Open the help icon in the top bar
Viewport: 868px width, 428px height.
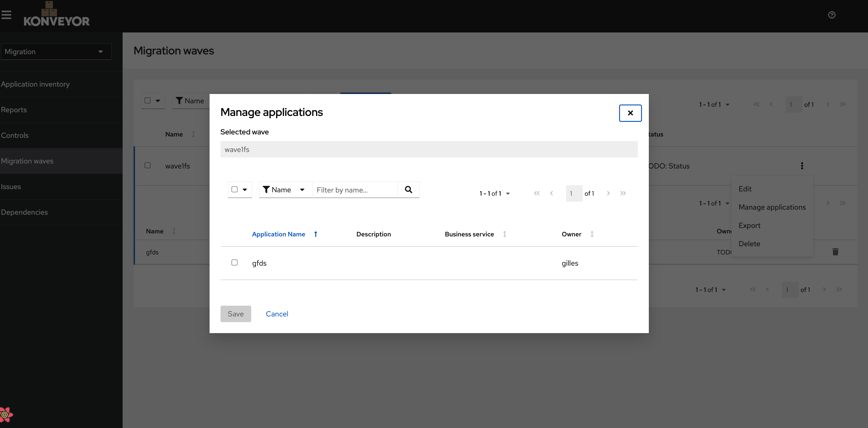(x=832, y=15)
